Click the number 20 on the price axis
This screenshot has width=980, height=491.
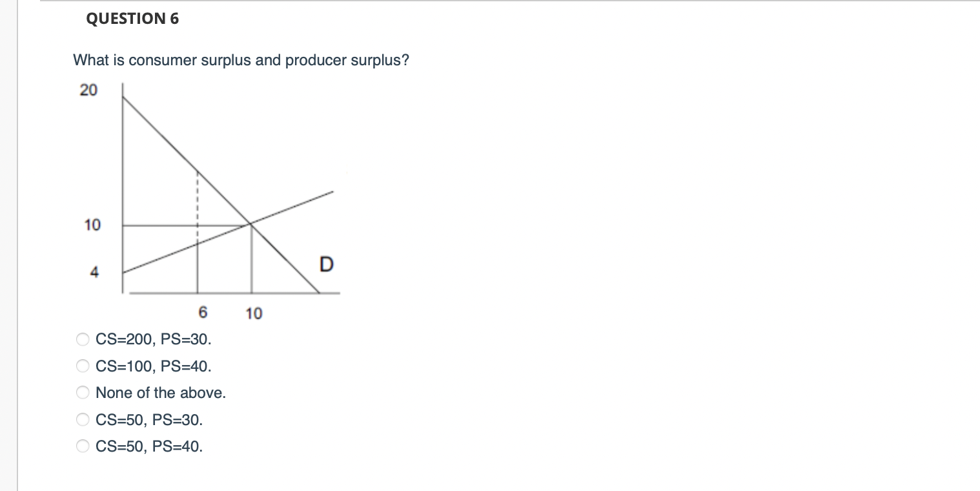tap(90, 89)
